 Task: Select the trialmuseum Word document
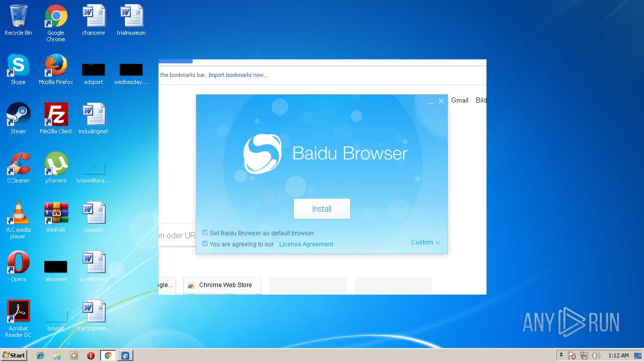(131, 21)
